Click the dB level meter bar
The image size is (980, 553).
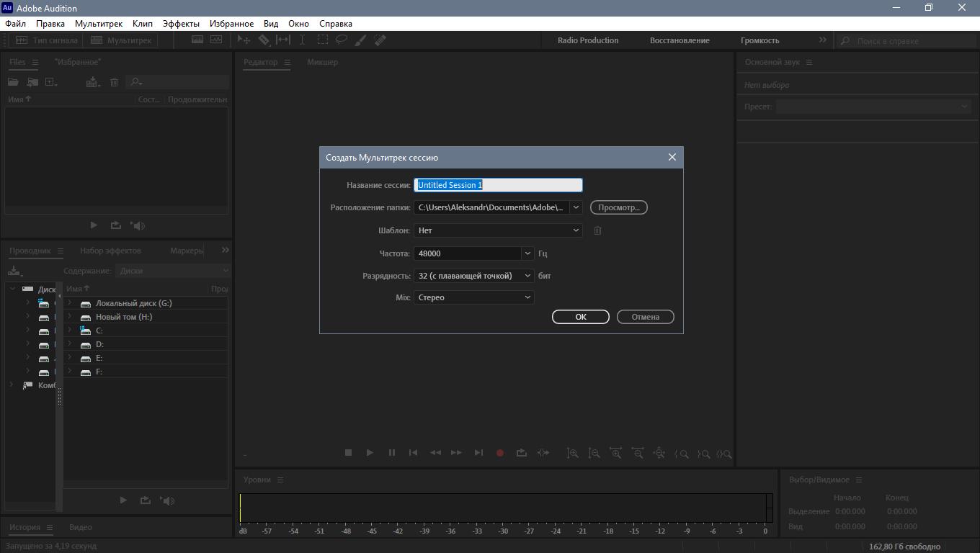pyautogui.click(x=503, y=508)
